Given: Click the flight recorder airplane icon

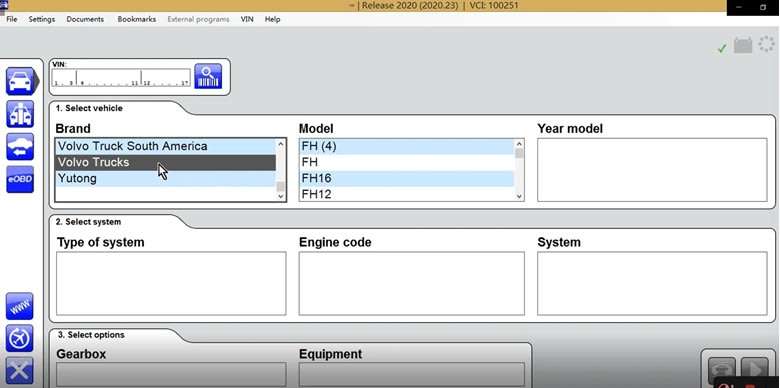Looking at the screenshot, I should tap(20, 339).
